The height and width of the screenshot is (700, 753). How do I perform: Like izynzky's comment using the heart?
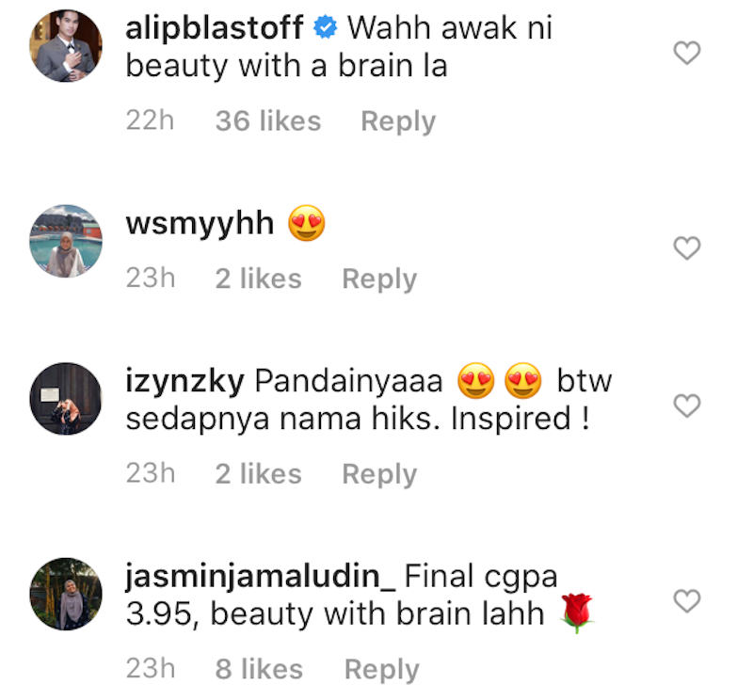[x=687, y=406]
